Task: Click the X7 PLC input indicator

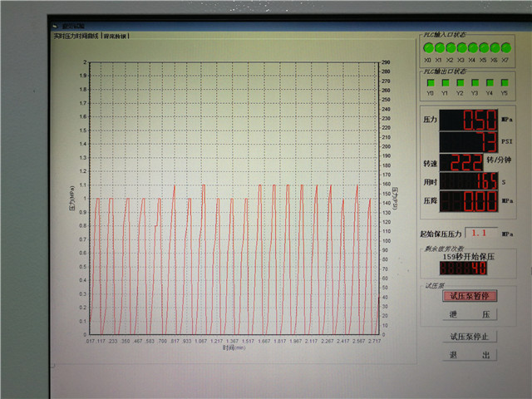Action: [505, 49]
